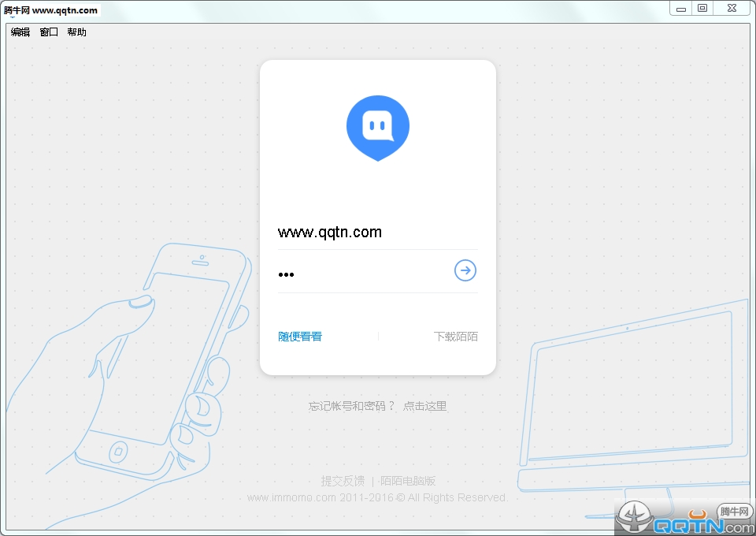Click the 陌陌电脑版 footer link
Image resolution: width=756 pixels, height=536 pixels.
click(408, 481)
